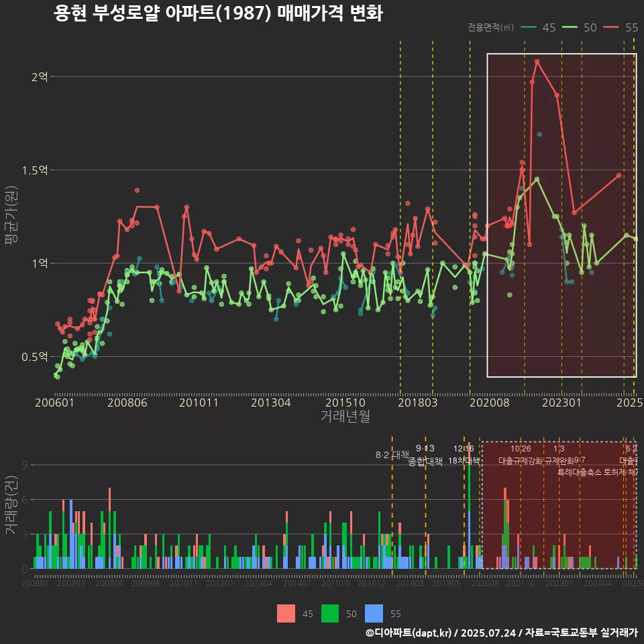Click the 202008 x-axis label on price chart
Viewport: 644px width, 644px height.
pos(490,402)
